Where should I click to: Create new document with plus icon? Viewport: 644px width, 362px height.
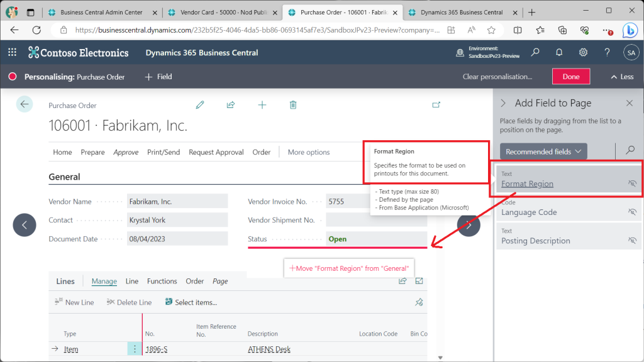[262, 105]
